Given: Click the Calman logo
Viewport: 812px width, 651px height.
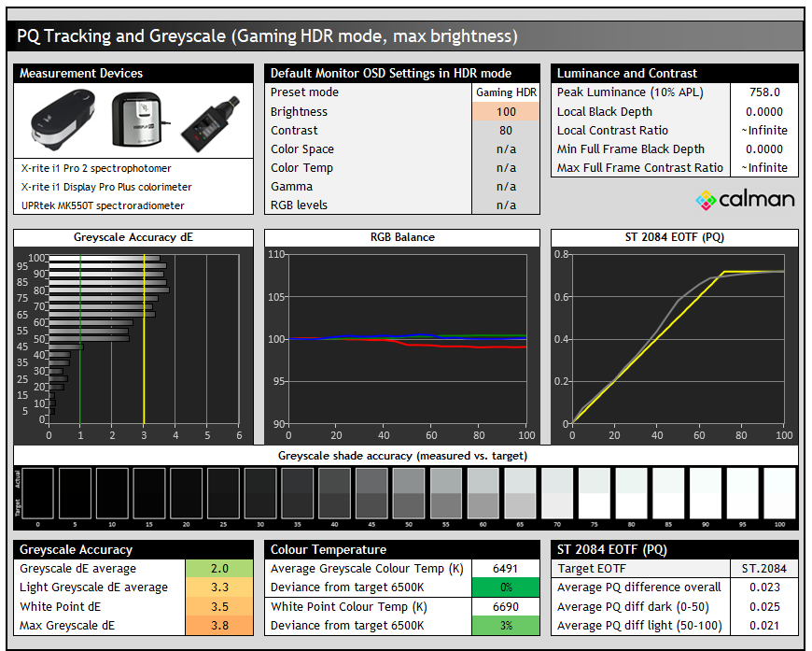Looking at the screenshot, I should (745, 199).
